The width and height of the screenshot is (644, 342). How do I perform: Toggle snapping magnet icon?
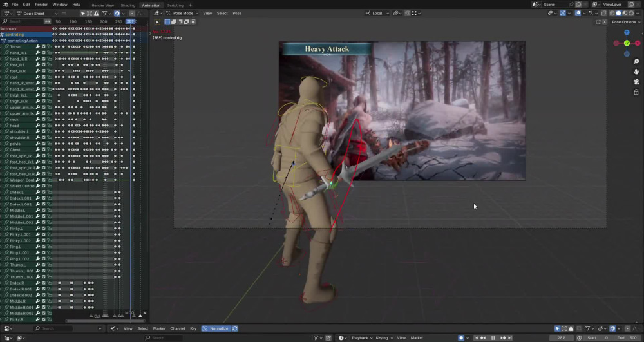pyautogui.click(x=408, y=13)
